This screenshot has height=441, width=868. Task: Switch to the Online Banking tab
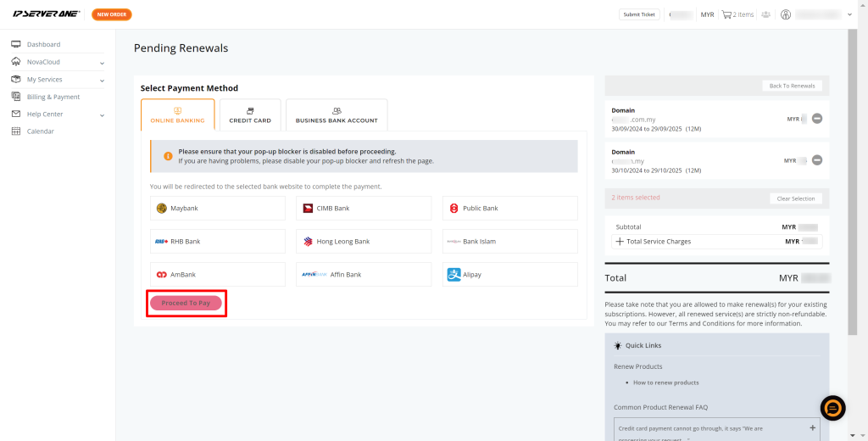click(x=178, y=114)
